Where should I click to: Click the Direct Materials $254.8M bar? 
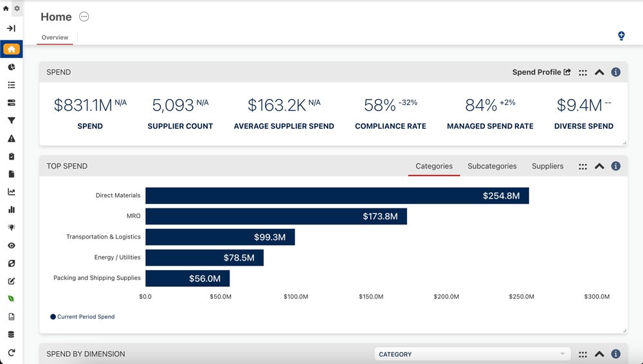[337, 196]
